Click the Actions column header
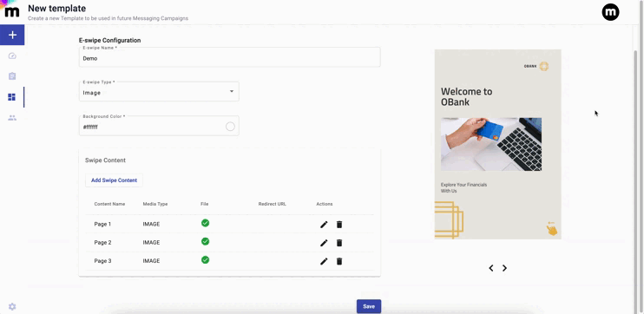The width and height of the screenshot is (644, 314). (325, 204)
